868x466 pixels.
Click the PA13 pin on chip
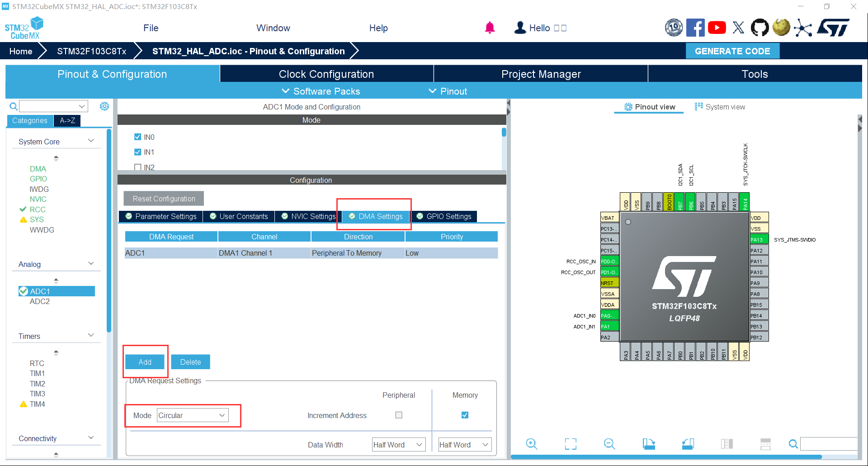coord(759,239)
